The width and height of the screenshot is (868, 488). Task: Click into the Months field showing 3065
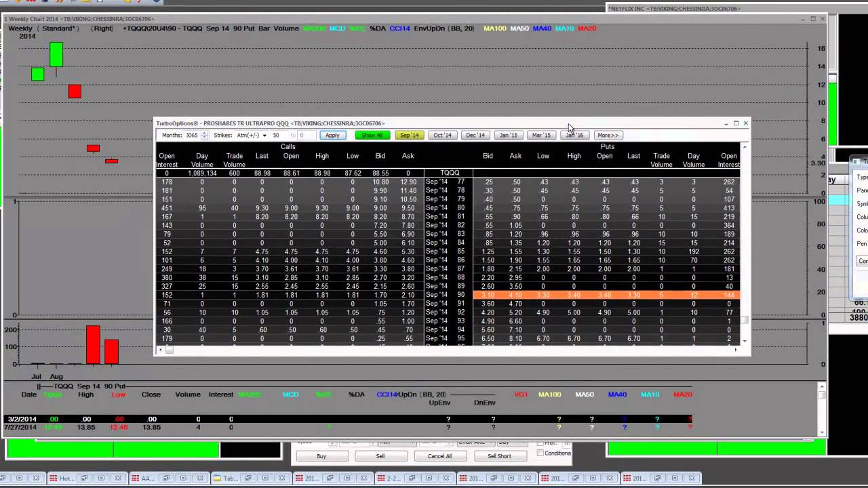pos(193,135)
